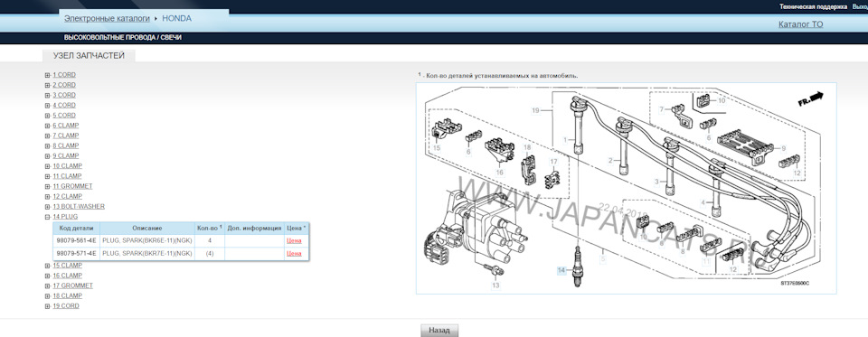Click callout 15 clamp in diagram
Viewport: 868px width, 337px height.
(x=436, y=148)
